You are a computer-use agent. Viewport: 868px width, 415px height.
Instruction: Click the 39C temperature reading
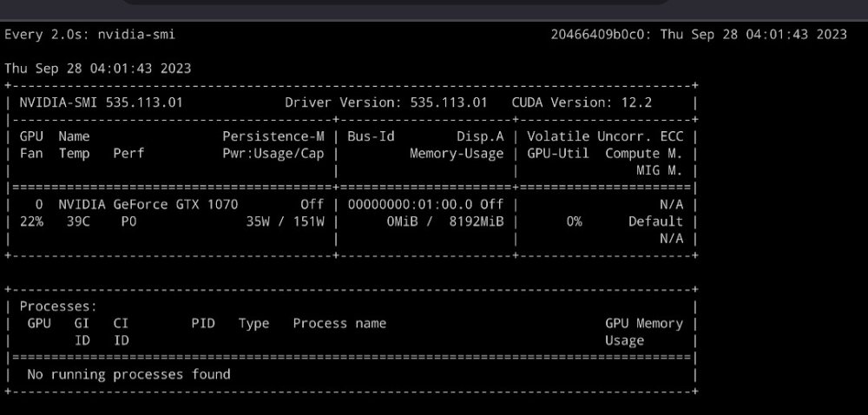(x=70, y=222)
